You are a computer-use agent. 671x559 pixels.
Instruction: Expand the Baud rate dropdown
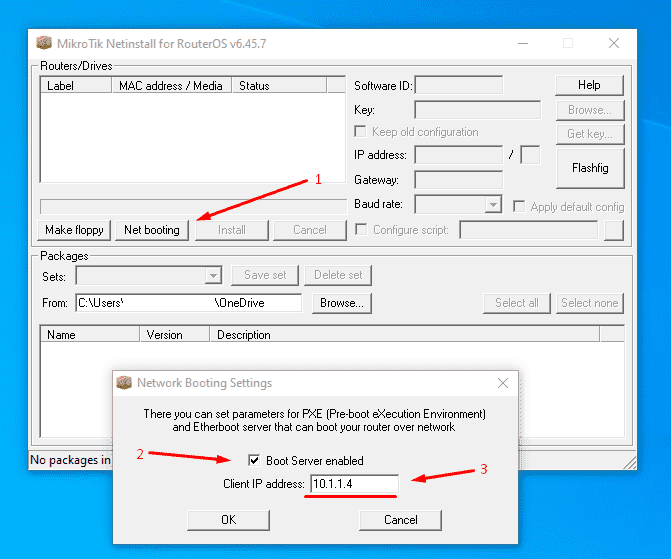[492, 205]
